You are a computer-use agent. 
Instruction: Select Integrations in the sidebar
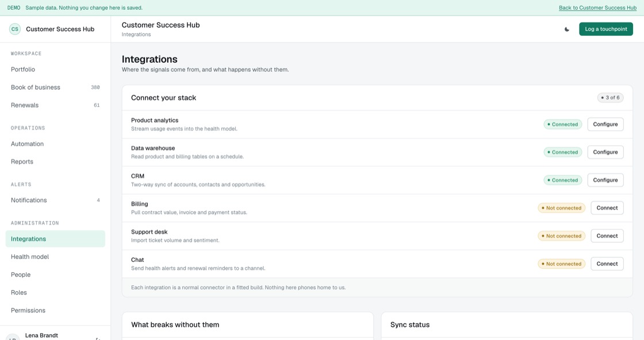(55, 239)
